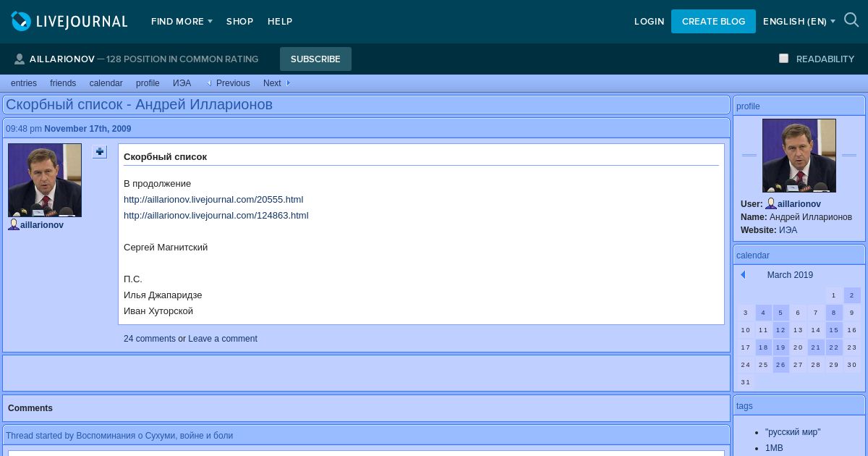Viewport: 868px width, 456px height.
Task: Open the post title Скорбный список - Андрей Илларионов
Action: [x=139, y=104]
